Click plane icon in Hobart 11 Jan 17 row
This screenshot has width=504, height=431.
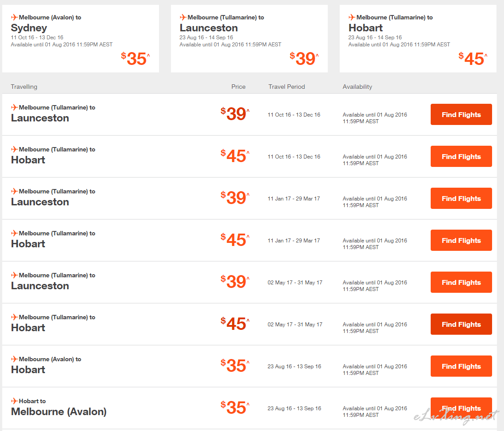(x=14, y=233)
